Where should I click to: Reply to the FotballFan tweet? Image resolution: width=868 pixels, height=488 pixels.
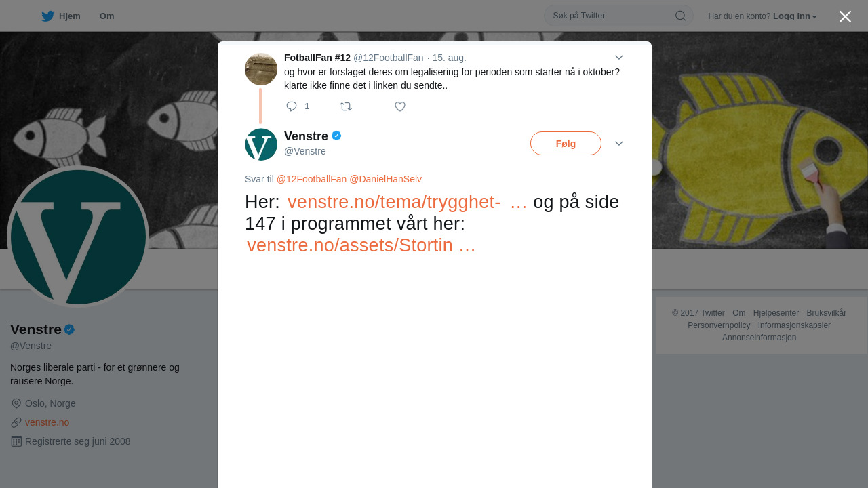pyautogui.click(x=292, y=106)
